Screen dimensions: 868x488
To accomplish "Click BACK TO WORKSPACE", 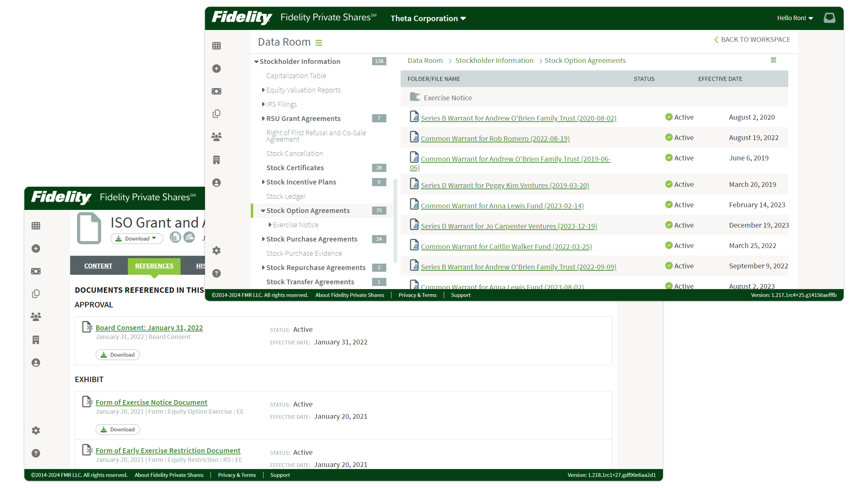I will coord(752,39).
